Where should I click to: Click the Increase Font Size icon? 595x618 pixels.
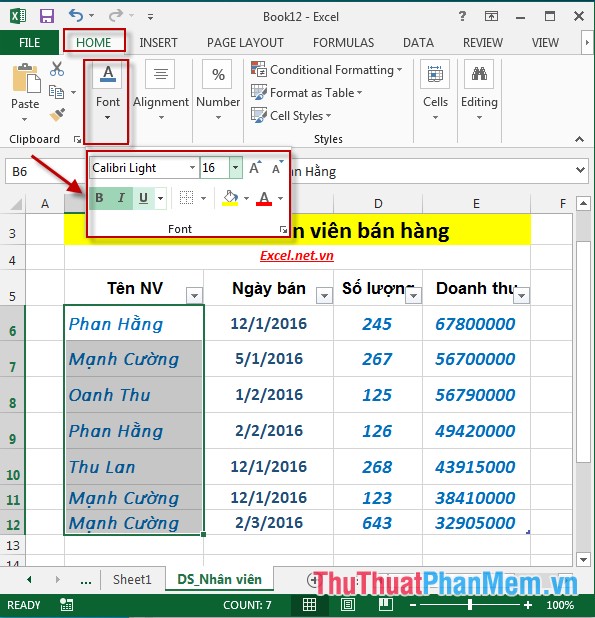pyautogui.click(x=255, y=168)
